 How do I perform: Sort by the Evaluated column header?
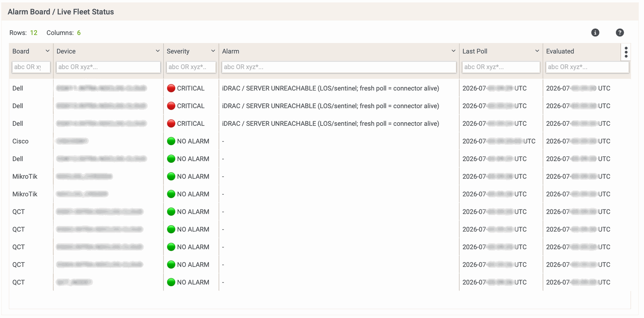pos(560,51)
